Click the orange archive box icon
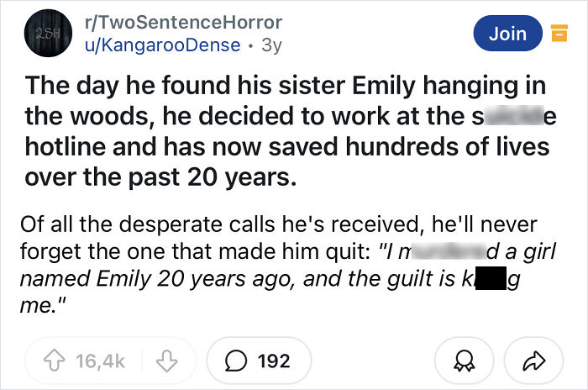Viewport: 588px width, 390px height. 559,33
